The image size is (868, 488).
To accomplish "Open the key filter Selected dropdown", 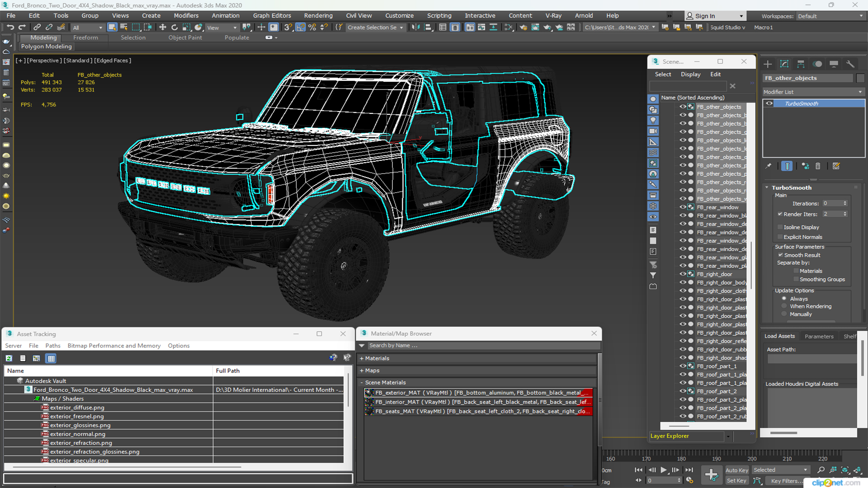I will point(781,470).
